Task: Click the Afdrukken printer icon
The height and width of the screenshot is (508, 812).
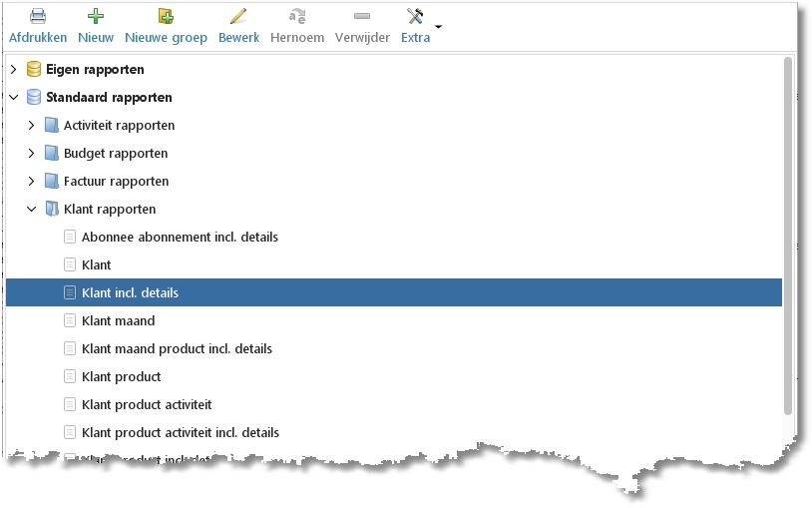Action: [38, 16]
